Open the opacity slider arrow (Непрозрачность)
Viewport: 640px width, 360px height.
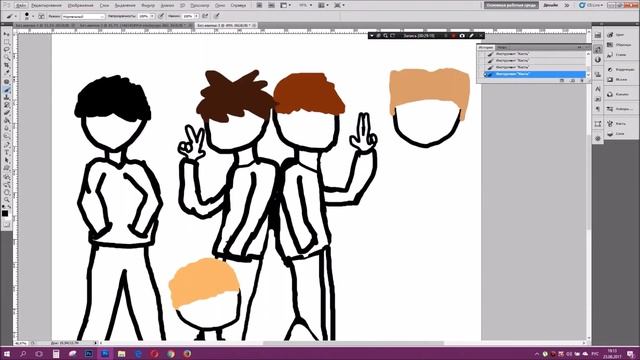[x=152, y=16]
